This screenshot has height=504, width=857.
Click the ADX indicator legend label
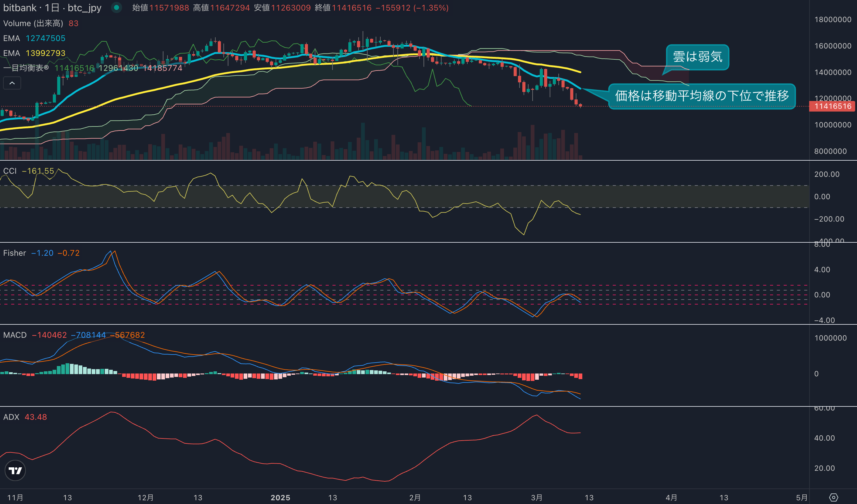point(11,417)
